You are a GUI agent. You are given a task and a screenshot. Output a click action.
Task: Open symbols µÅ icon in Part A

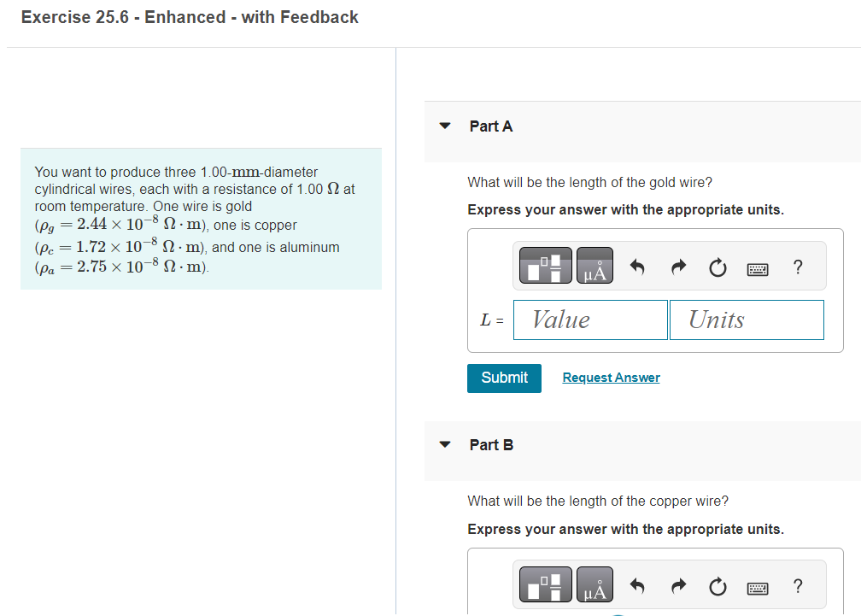[594, 265]
